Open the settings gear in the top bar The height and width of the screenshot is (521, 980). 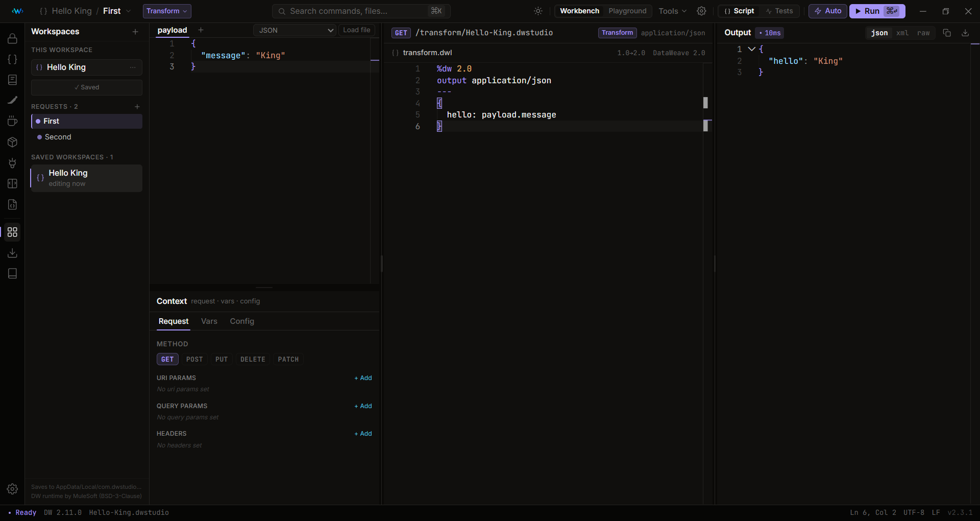click(701, 11)
